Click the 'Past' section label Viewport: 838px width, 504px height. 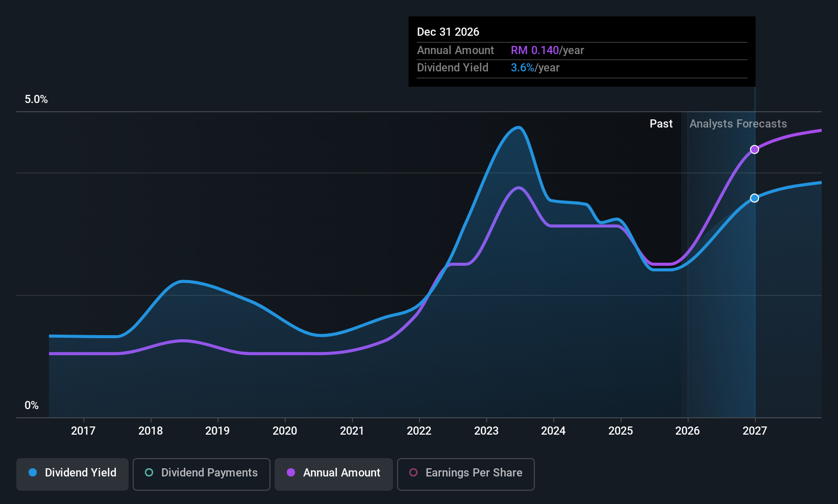661,124
